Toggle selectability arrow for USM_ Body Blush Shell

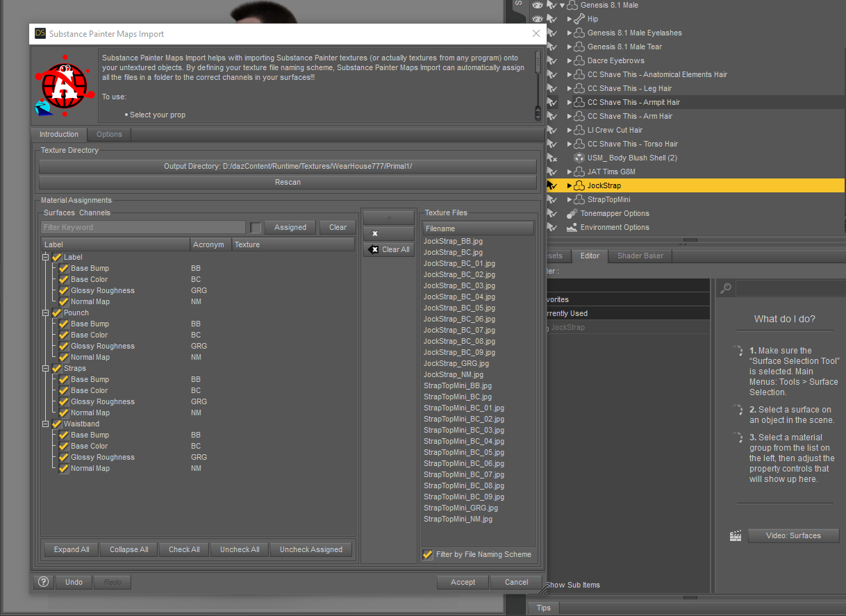[552, 158]
